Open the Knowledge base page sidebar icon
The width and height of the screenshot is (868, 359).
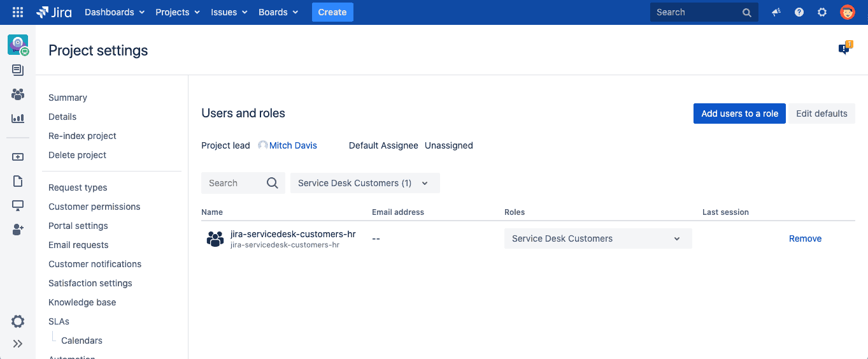click(x=18, y=181)
